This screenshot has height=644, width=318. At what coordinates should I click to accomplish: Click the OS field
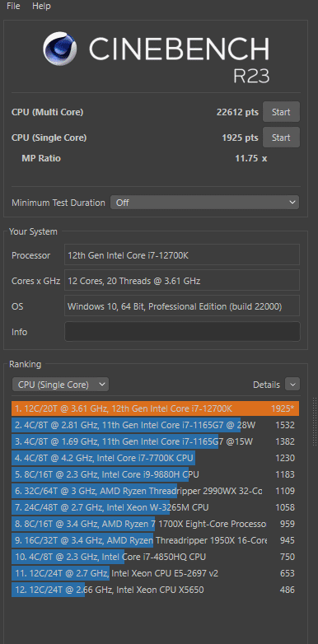coord(182,306)
